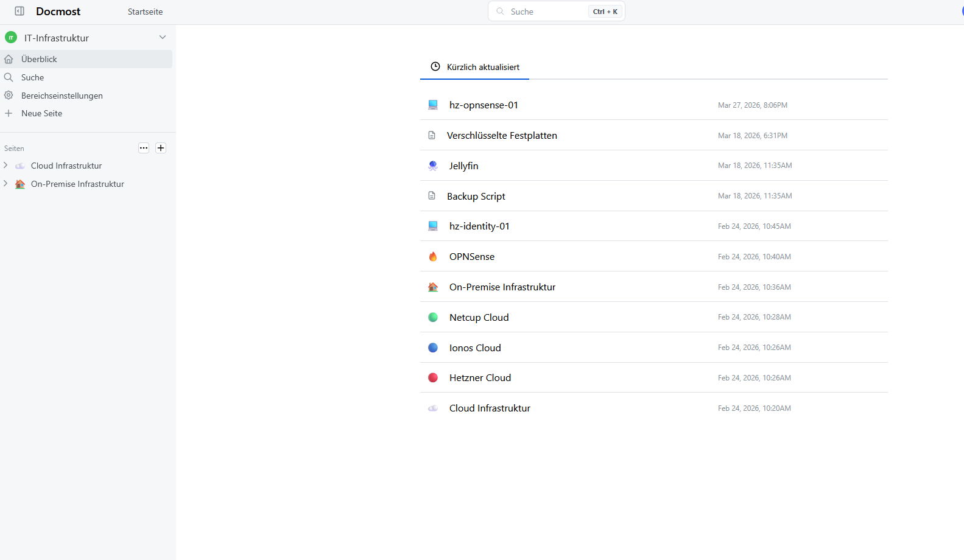This screenshot has height=560, width=964.
Task: Click the blue circle icon for Ionos Cloud
Action: coord(433,348)
